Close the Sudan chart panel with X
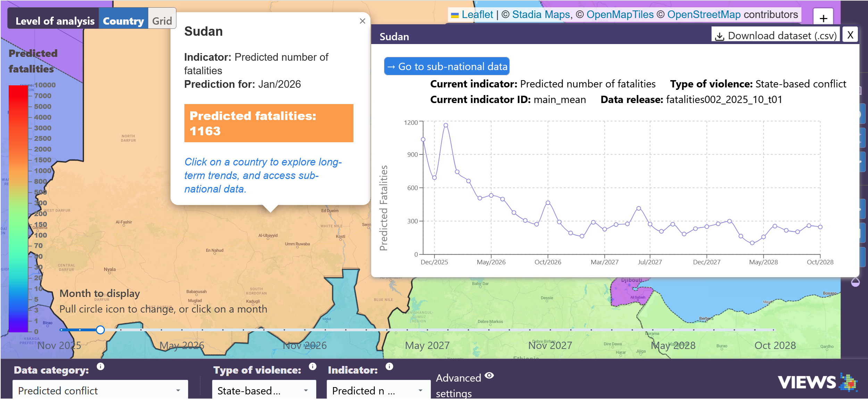The height and width of the screenshot is (401, 868). [850, 35]
